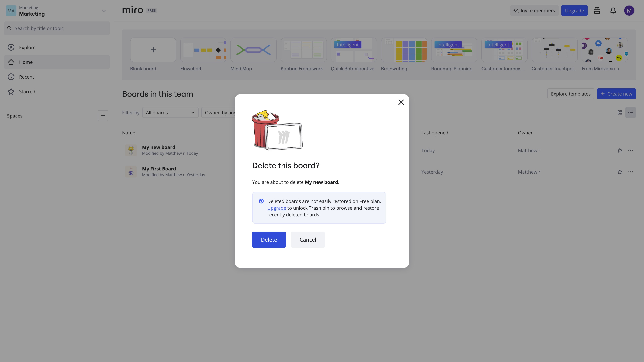The height and width of the screenshot is (362, 644).
Task: Switch to grid view layout
Action: pyautogui.click(x=620, y=113)
